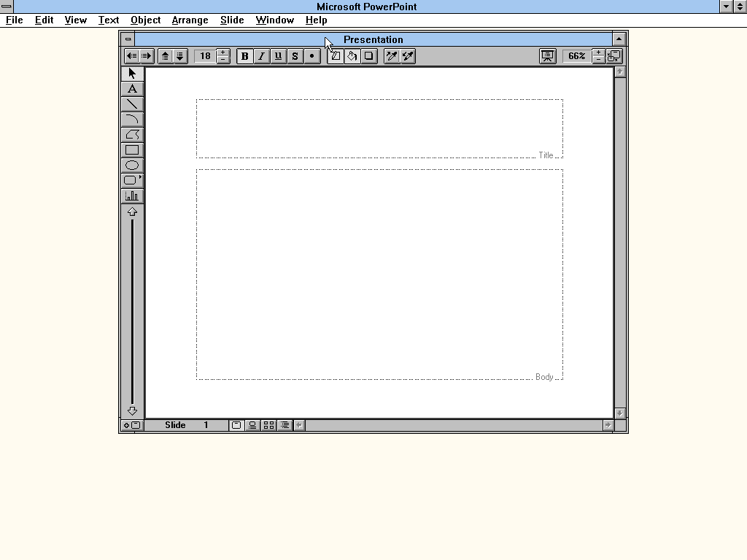Image resolution: width=747 pixels, height=560 pixels.
Task: Open the Edit menu
Action: [44, 20]
